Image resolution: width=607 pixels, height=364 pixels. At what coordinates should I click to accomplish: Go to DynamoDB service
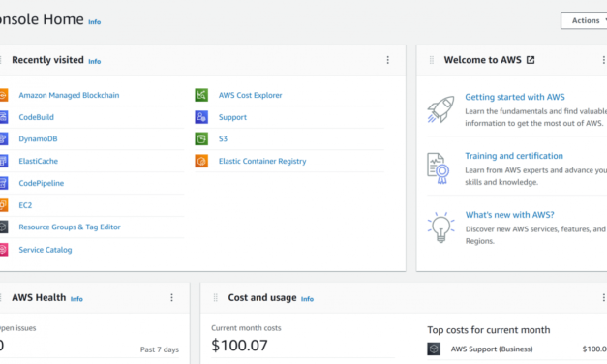[x=38, y=138]
